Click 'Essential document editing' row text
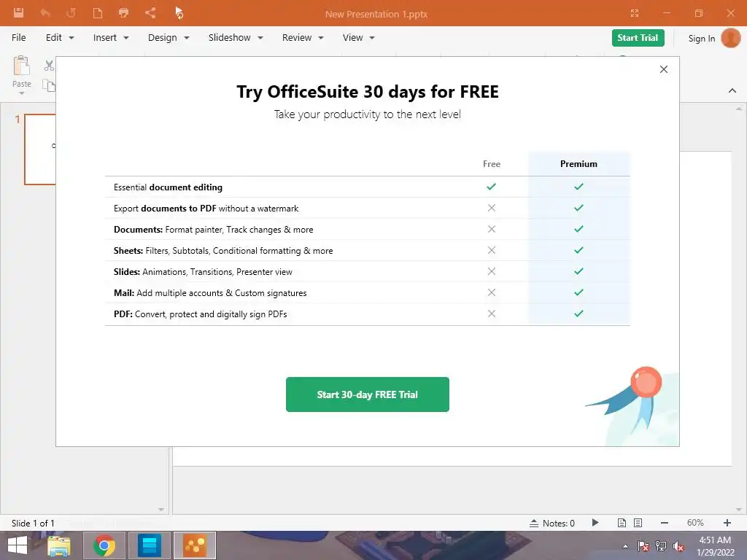This screenshot has height=560, width=747. point(168,187)
